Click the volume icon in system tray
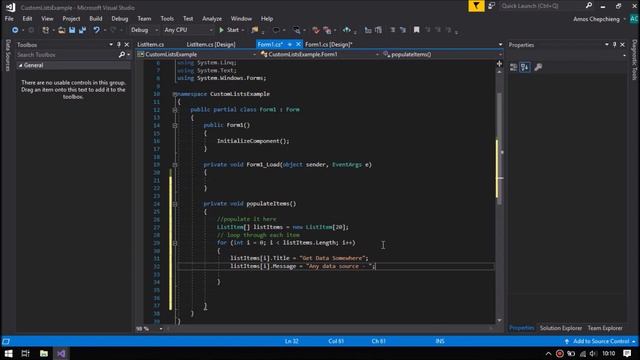 pos(593,353)
